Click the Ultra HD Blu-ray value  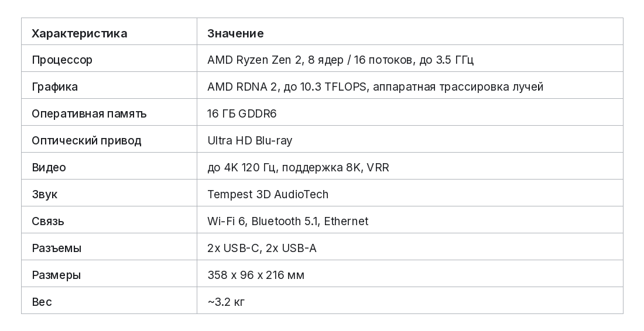250,141
